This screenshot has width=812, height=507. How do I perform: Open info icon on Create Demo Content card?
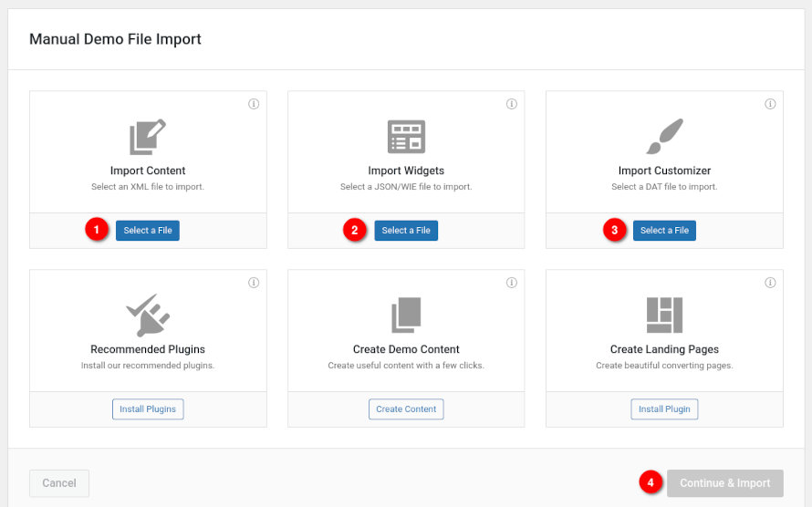pyautogui.click(x=511, y=283)
